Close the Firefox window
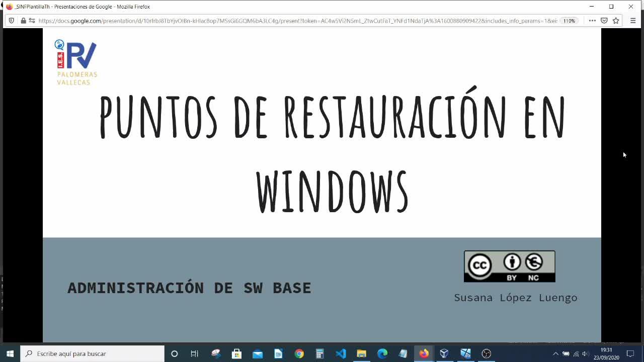This screenshot has height=362, width=644. click(631, 7)
